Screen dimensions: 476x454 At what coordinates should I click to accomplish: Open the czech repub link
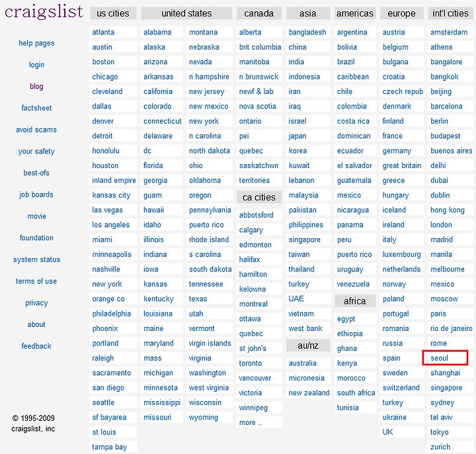(403, 91)
